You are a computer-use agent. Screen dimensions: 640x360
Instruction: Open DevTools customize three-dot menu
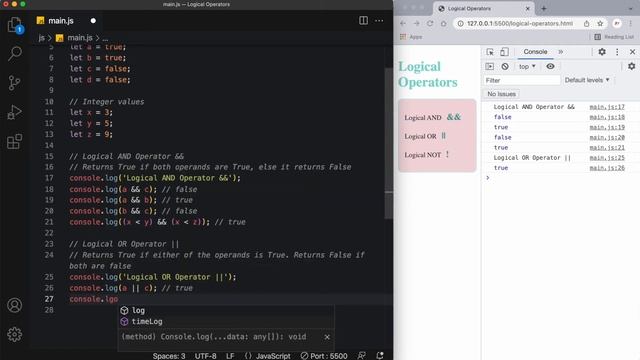point(617,52)
